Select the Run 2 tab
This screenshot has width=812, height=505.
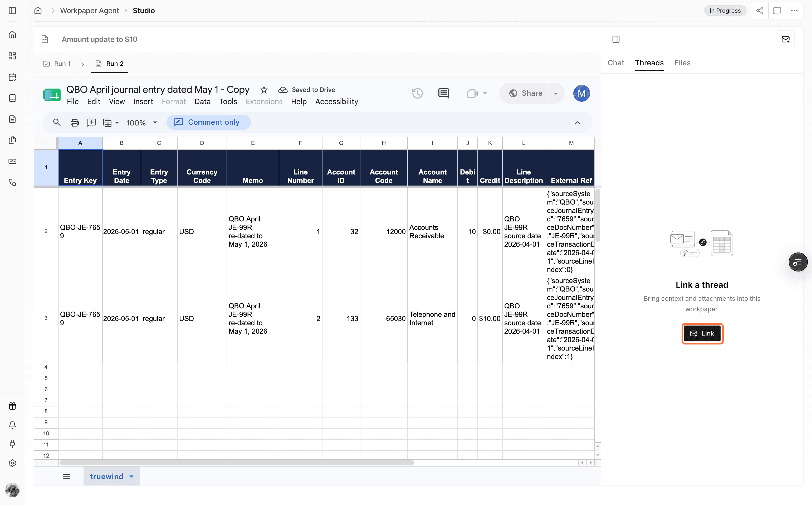click(110, 64)
